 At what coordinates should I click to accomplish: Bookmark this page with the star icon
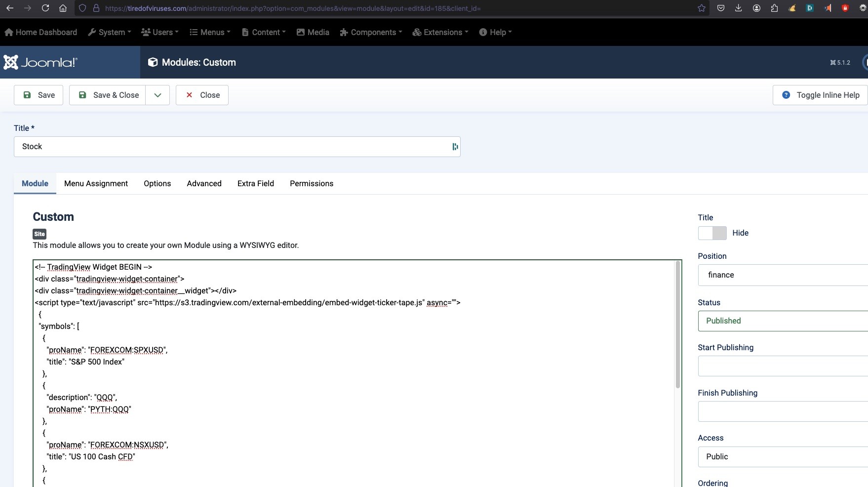click(701, 8)
